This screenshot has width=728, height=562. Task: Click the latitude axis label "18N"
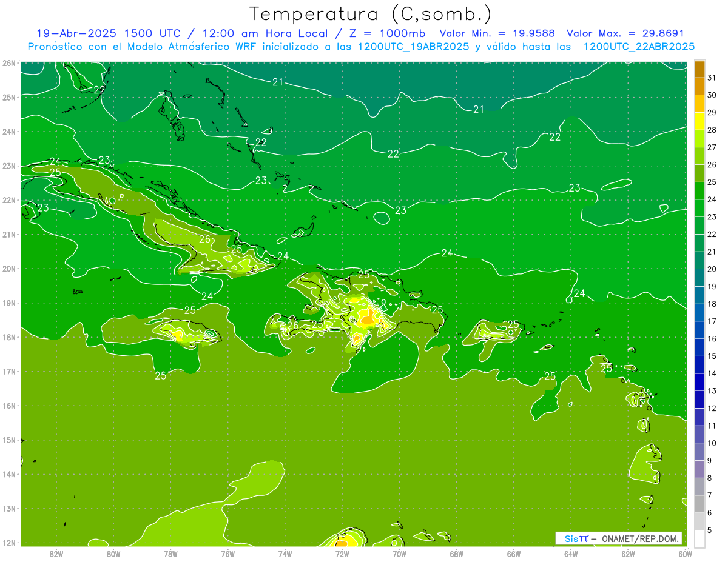[x=9, y=337]
